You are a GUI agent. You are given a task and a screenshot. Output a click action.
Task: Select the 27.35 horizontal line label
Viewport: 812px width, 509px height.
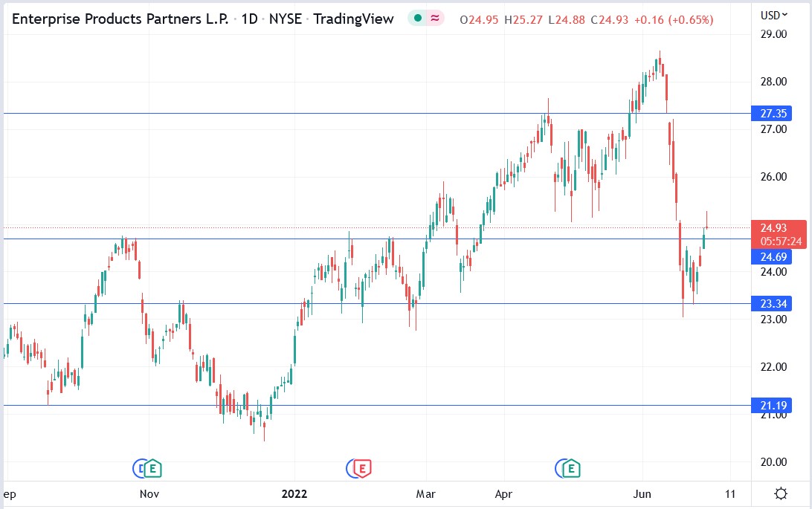[773, 113]
